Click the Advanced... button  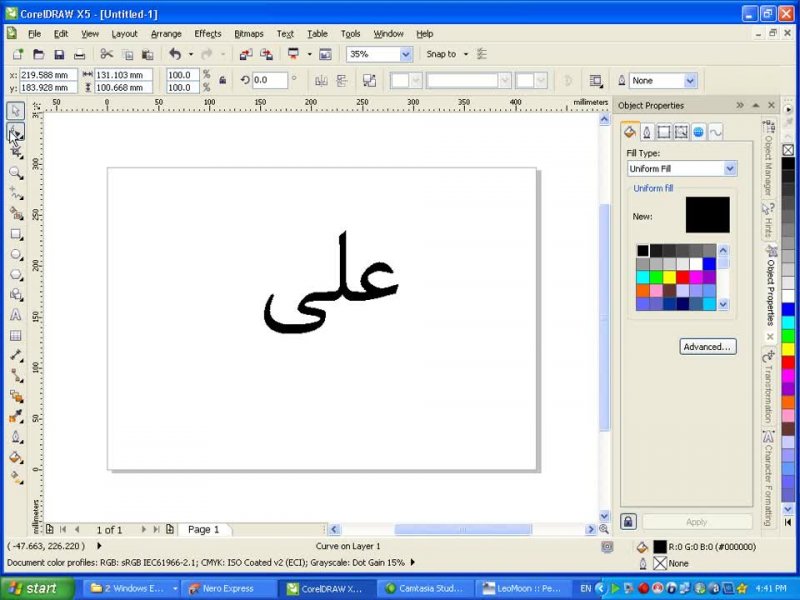click(x=708, y=347)
